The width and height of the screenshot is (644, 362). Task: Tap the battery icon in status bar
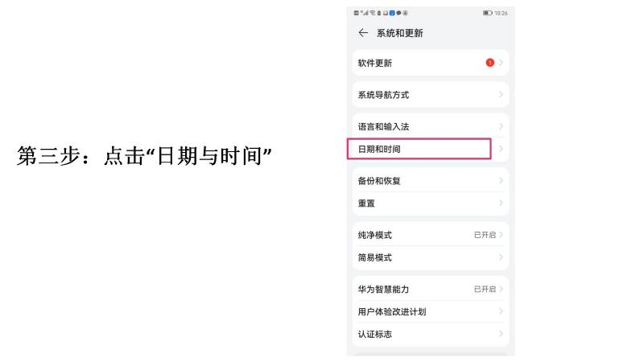488,13
